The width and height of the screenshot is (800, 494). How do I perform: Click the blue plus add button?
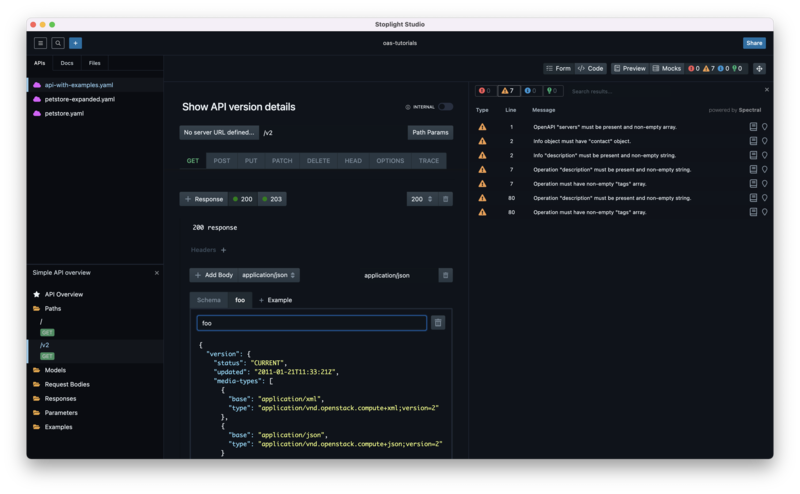tap(75, 43)
